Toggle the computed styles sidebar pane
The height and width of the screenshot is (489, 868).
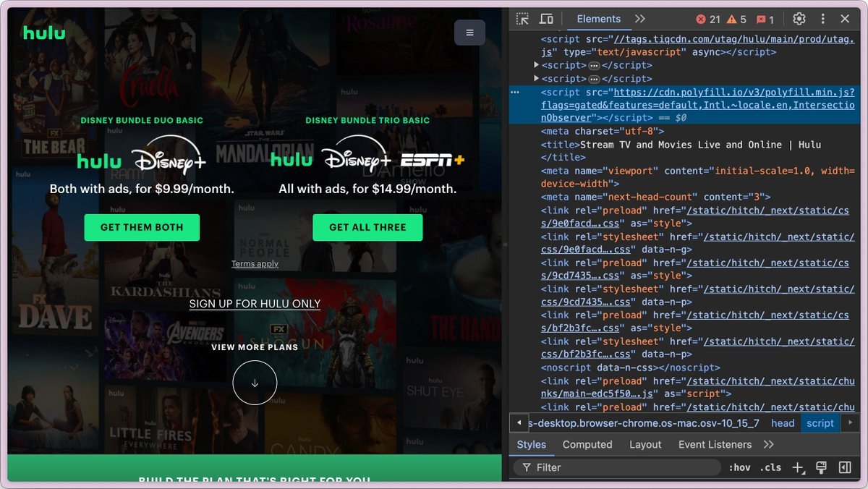click(x=844, y=468)
